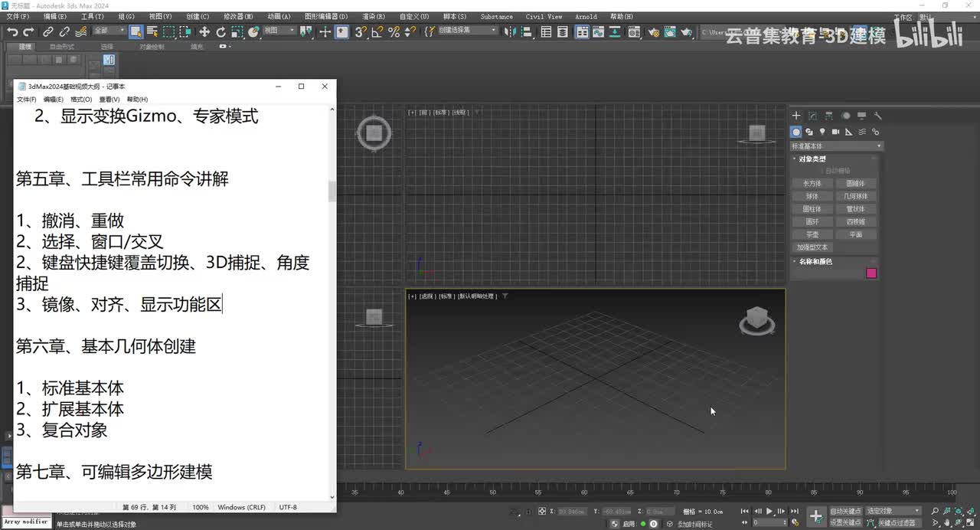Viewport: 980px width, 530px height.
Task: Toggle Spinner Snap
Action: 410,31
